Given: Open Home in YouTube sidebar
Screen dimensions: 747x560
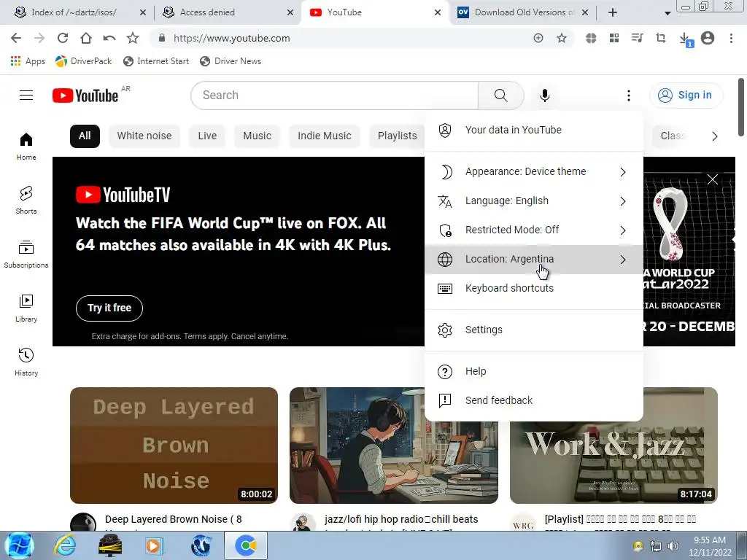Looking at the screenshot, I should point(26,146).
